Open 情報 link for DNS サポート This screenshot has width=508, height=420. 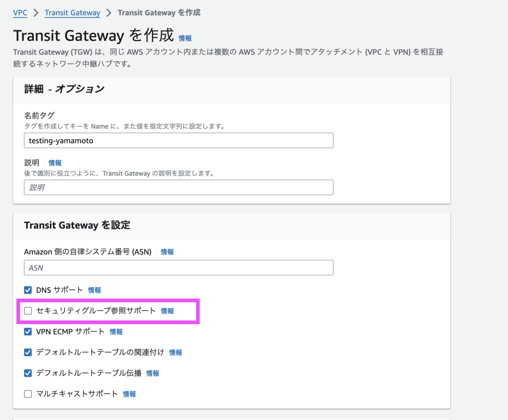(94, 290)
